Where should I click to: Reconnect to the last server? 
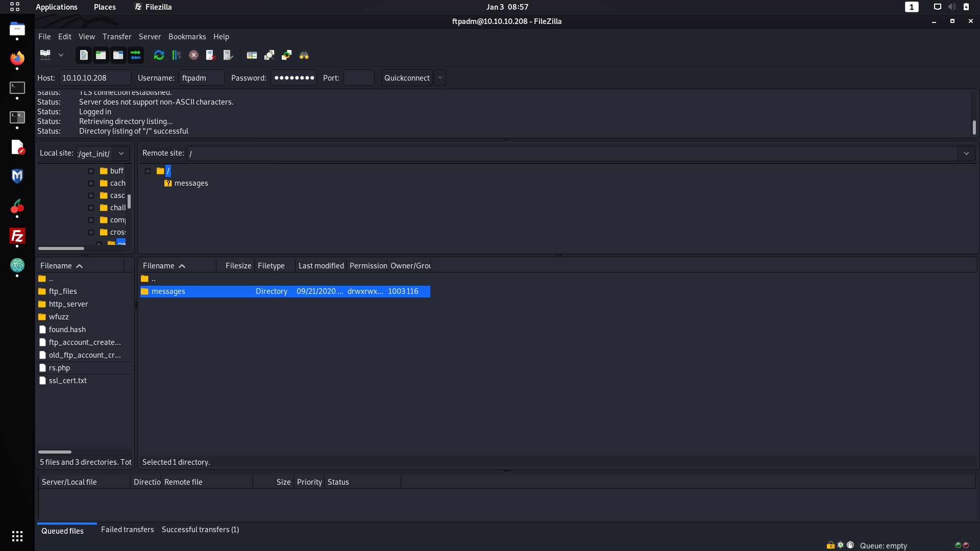point(228,55)
